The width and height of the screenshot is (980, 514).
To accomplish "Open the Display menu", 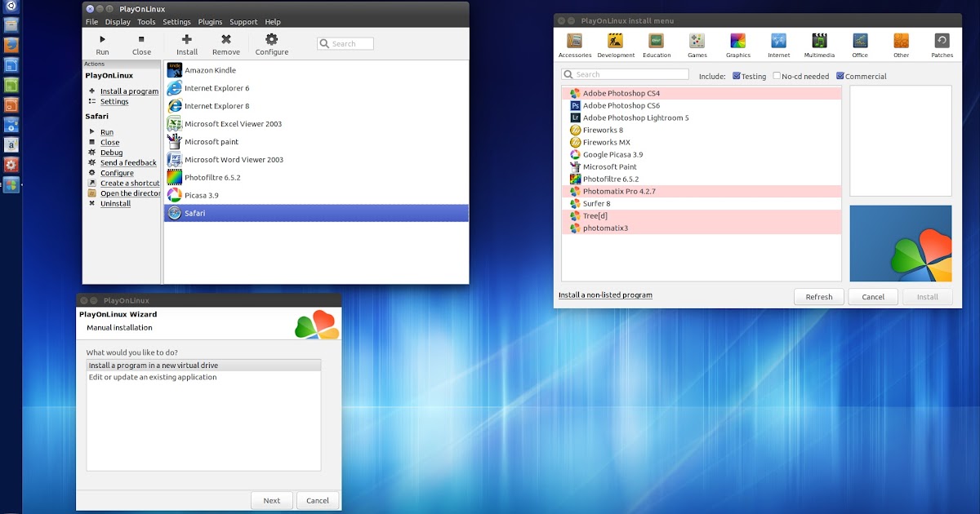I will (x=118, y=22).
